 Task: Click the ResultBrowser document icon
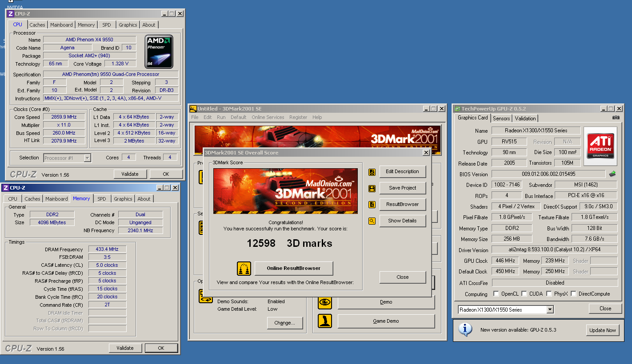coord(372,205)
